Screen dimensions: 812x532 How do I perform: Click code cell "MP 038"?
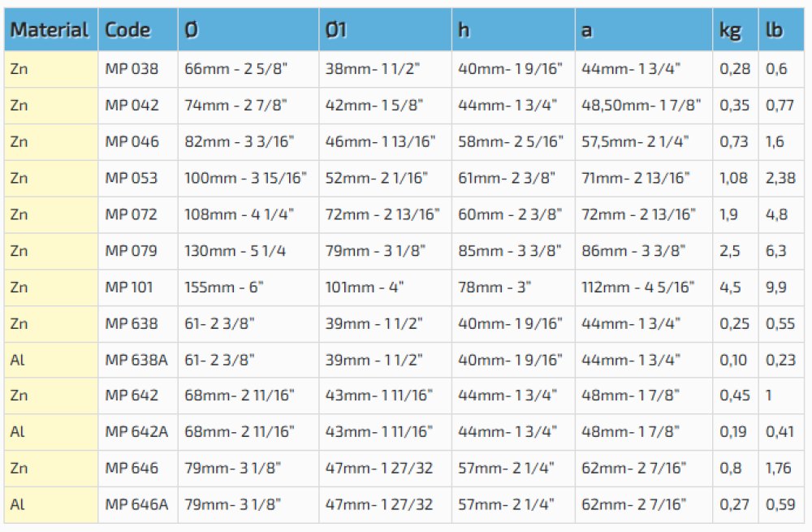pos(132,69)
